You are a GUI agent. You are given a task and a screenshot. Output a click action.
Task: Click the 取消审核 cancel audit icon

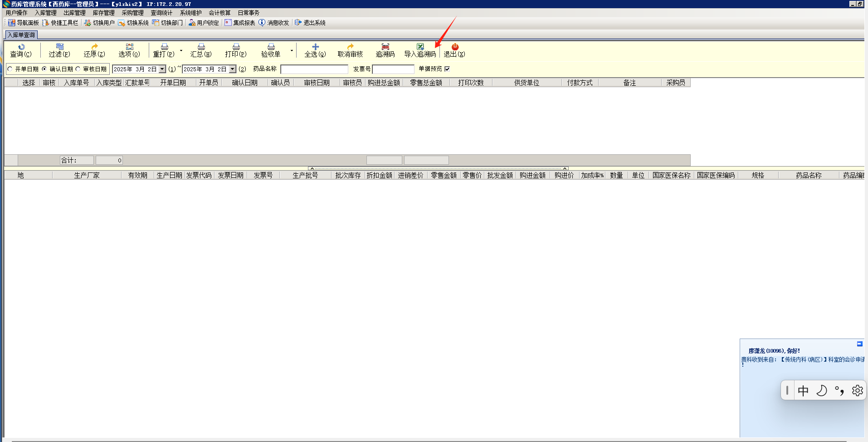pos(350,47)
